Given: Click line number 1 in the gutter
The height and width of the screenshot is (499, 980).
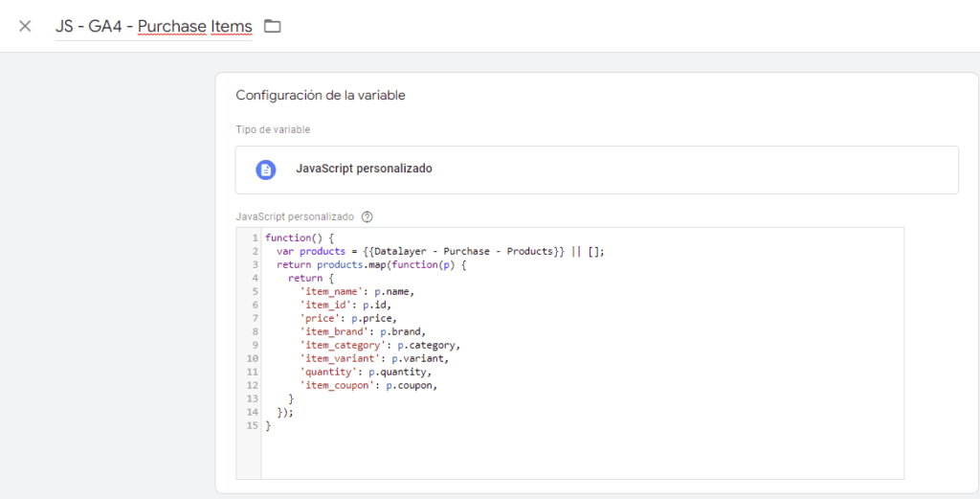Looking at the screenshot, I should (x=255, y=238).
